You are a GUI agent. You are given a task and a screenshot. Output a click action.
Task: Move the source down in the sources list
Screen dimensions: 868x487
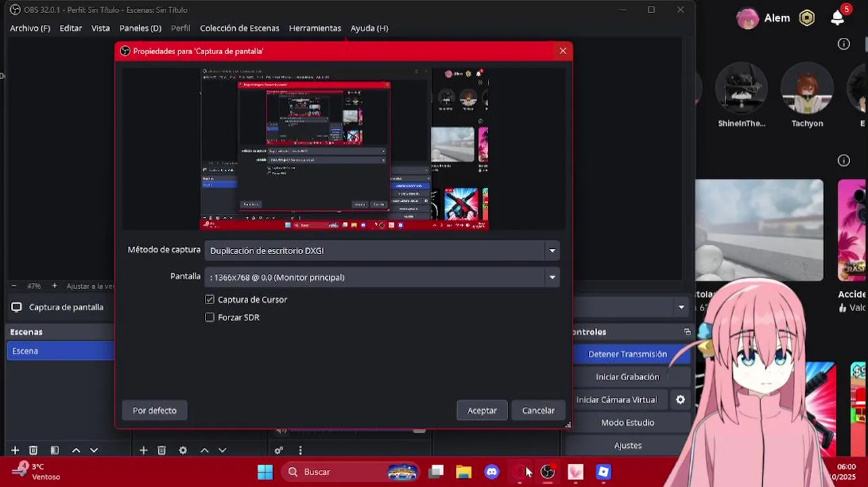[222, 450]
